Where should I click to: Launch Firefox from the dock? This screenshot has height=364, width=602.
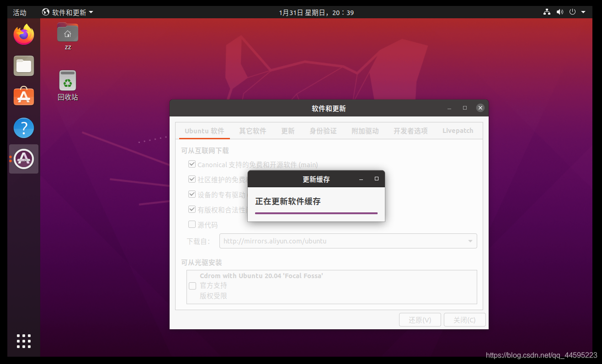24,34
